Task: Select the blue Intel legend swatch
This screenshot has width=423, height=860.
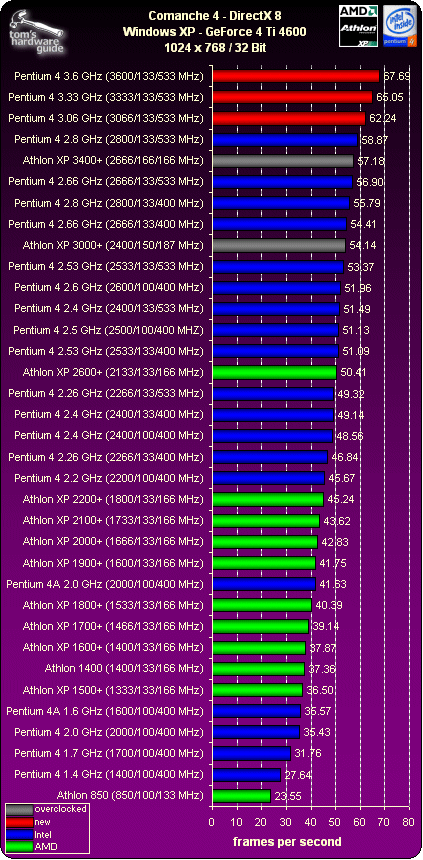Action: (19, 834)
